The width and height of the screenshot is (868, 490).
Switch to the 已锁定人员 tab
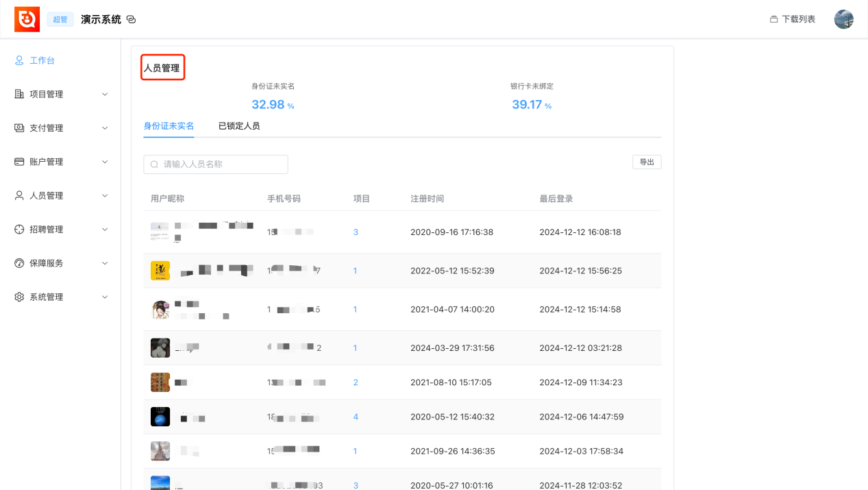click(x=239, y=126)
